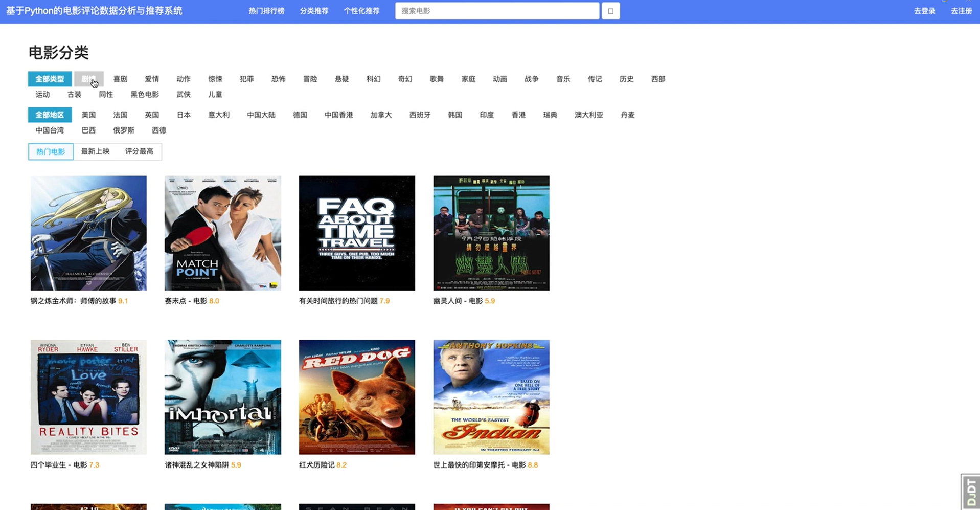Choose the 美国 region filter

pyautogui.click(x=88, y=115)
